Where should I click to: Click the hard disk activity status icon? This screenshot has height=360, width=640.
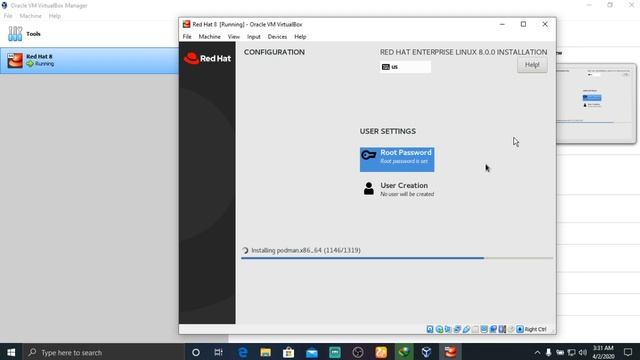click(430, 329)
